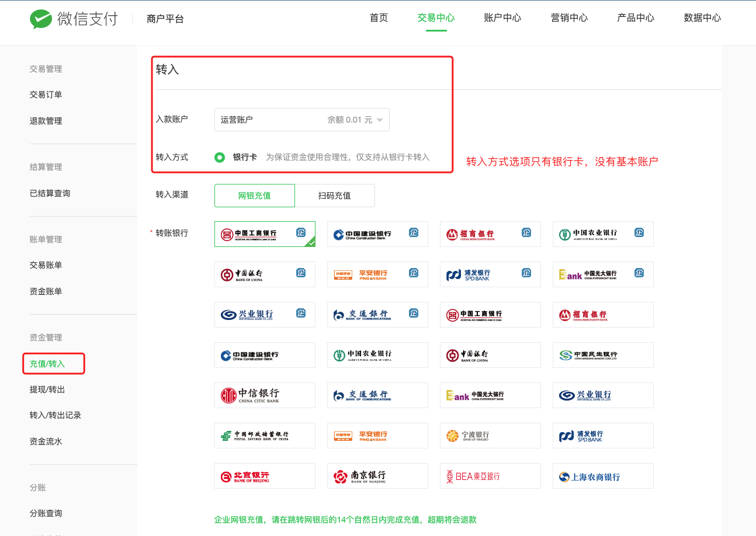Click the 交易管理 sidebar section header
The image size is (756, 536).
click(x=46, y=69)
